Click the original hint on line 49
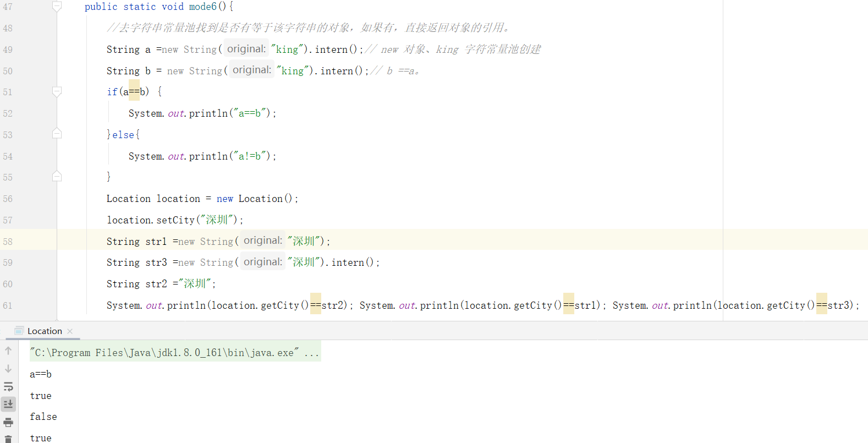The image size is (868, 443). (246, 49)
